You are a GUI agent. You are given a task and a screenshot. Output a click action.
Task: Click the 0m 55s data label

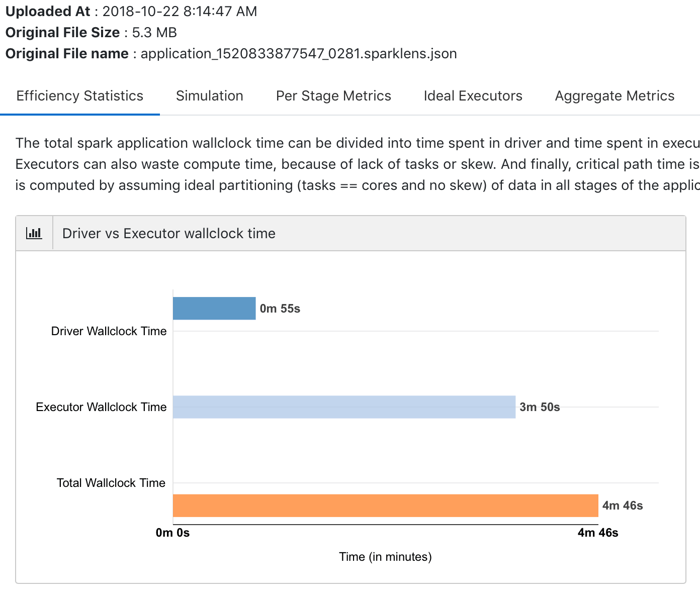tap(280, 309)
